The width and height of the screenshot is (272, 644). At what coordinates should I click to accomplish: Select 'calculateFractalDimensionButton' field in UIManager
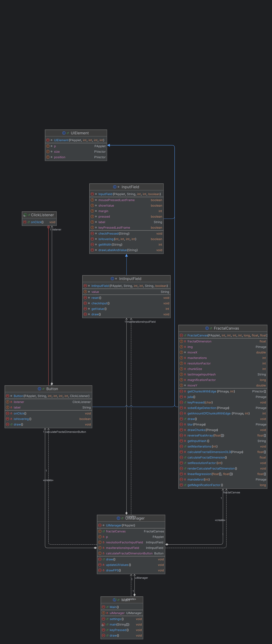131,553
